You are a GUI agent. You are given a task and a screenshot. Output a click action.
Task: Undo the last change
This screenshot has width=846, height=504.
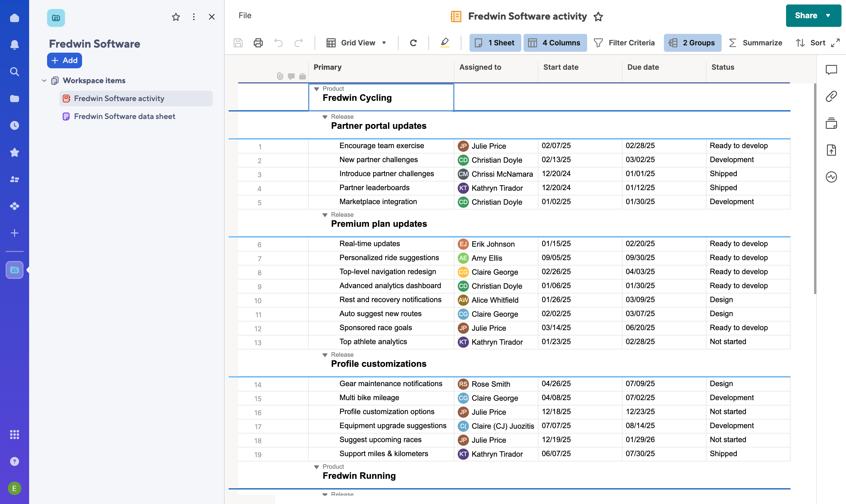(278, 43)
